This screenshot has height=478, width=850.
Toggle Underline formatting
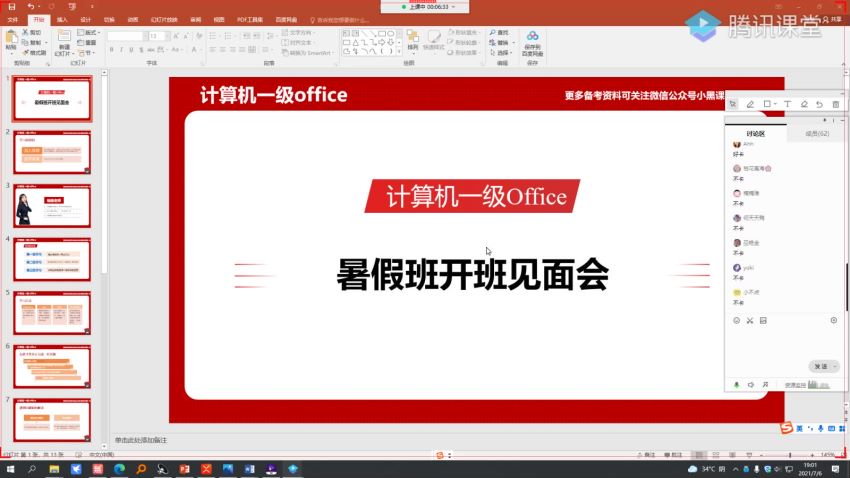[131, 50]
